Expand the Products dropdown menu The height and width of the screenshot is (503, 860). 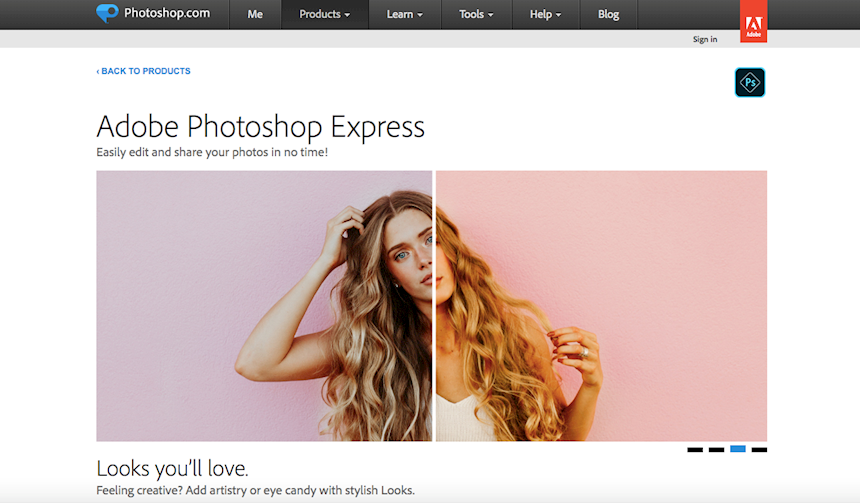tap(325, 14)
